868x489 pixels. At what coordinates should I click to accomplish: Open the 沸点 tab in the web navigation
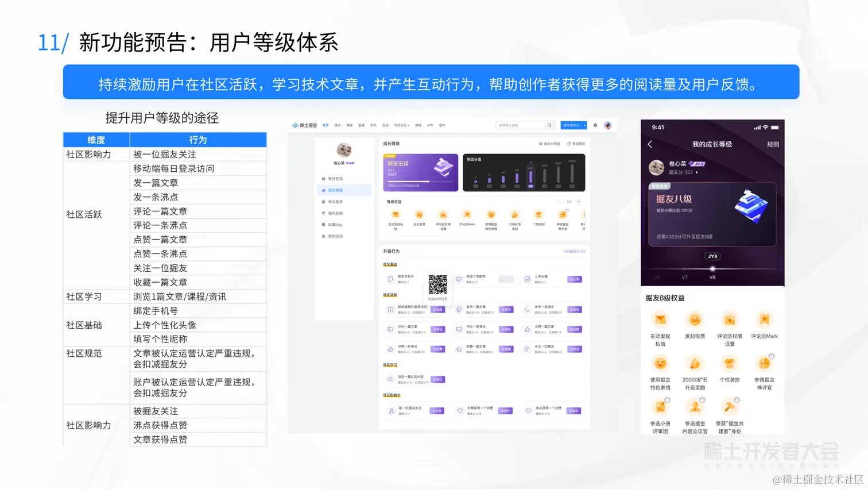(x=338, y=125)
